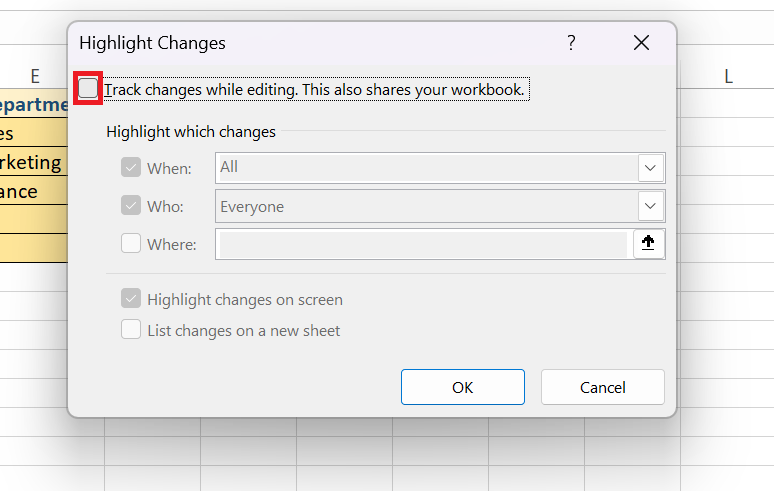Screen dimensions: 774x491
Task: Check the Where checkbox
Action: [x=131, y=243]
